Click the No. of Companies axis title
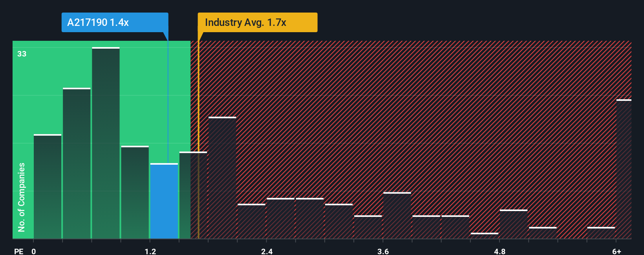This screenshot has width=644, height=255. [x=22, y=197]
